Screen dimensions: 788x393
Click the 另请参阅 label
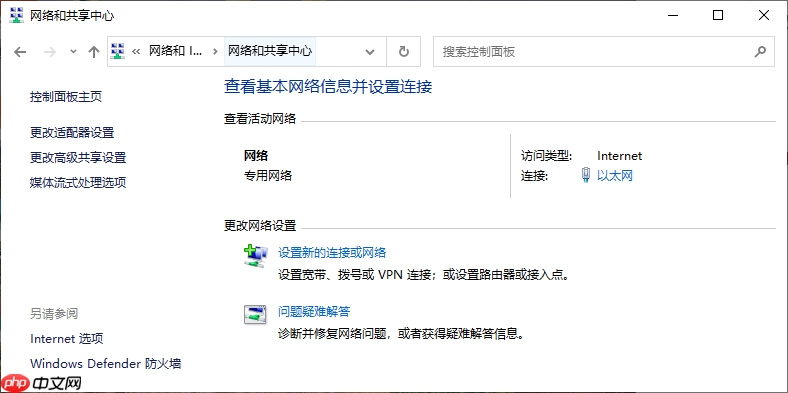pos(54,314)
